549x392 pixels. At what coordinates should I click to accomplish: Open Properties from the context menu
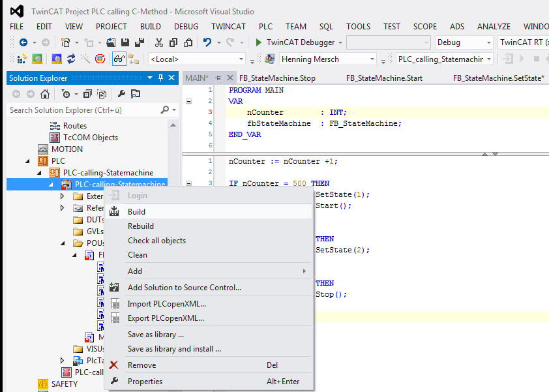tap(209, 381)
